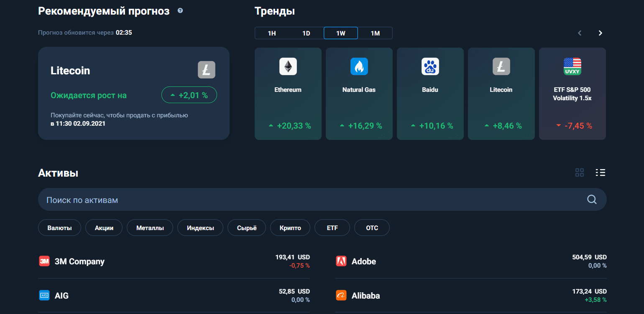Click the Ожидается рост на label
The height and width of the screenshot is (314, 644).
[89, 95]
